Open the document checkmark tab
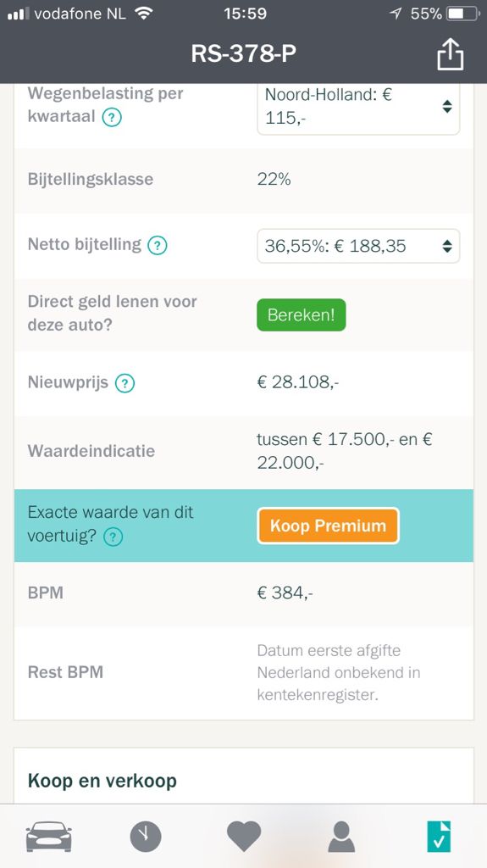This screenshot has height=868, width=487. (x=439, y=837)
